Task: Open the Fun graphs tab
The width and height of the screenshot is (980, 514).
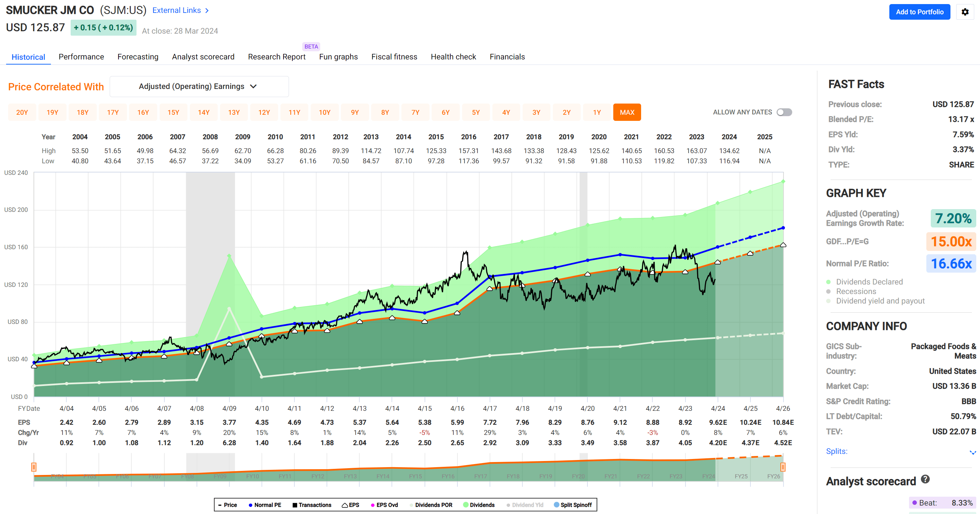Action: (338, 56)
